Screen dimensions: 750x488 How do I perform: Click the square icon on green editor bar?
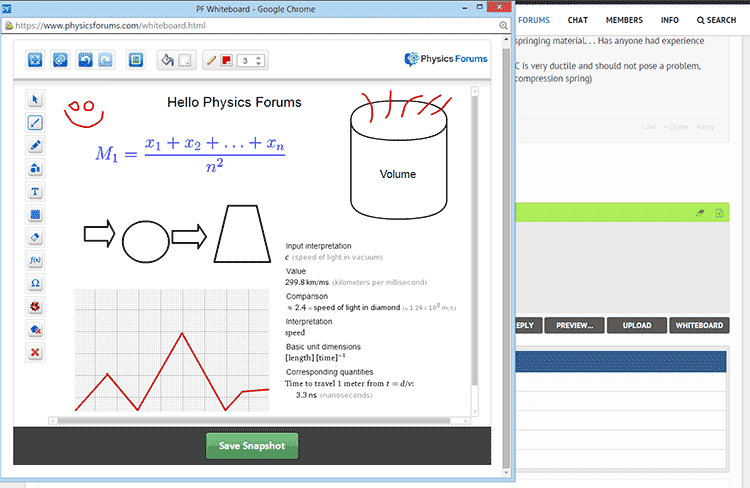[719, 213]
